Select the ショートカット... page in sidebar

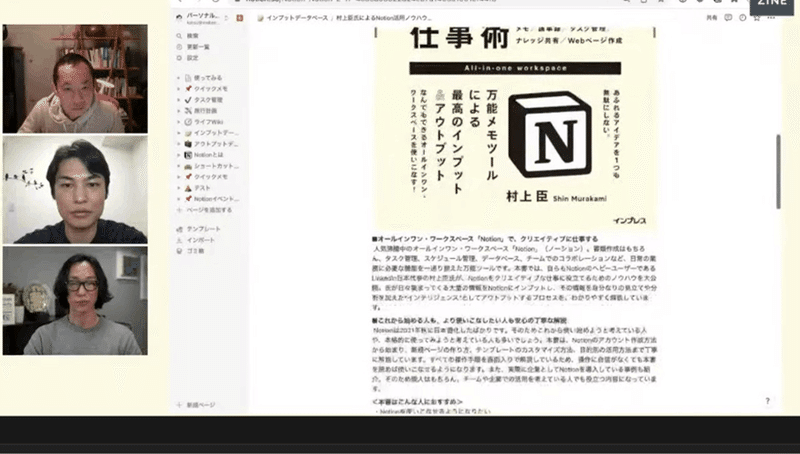point(216,166)
